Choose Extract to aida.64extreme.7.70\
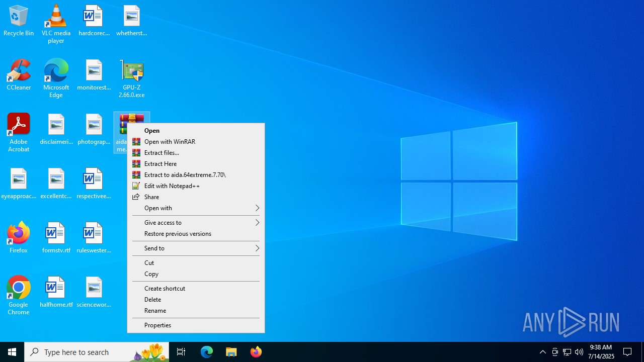 tap(196, 175)
